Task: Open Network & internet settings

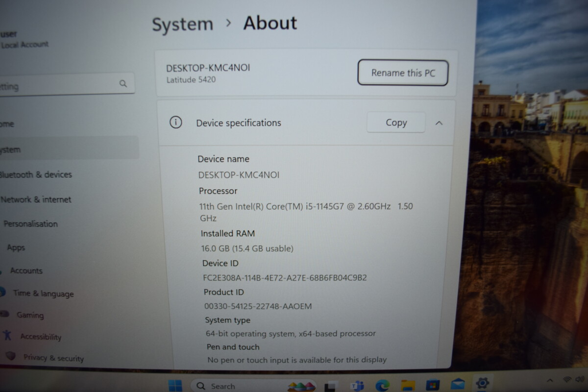Action: pos(36,199)
